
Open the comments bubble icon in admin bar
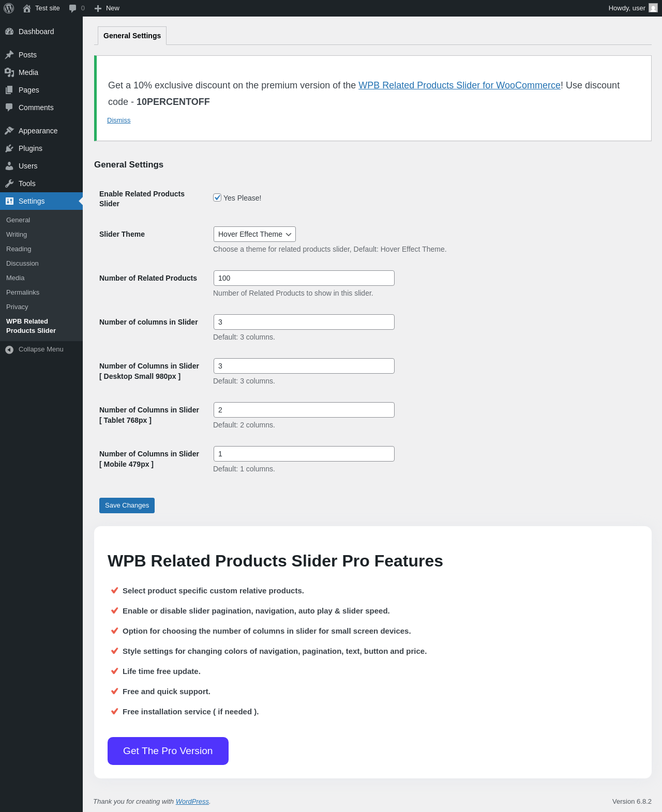(x=72, y=8)
